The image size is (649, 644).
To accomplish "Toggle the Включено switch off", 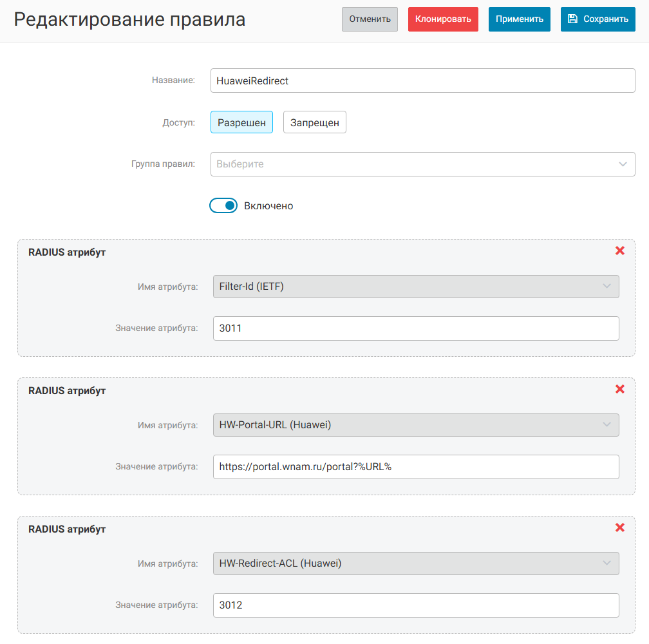I will [223, 206].
